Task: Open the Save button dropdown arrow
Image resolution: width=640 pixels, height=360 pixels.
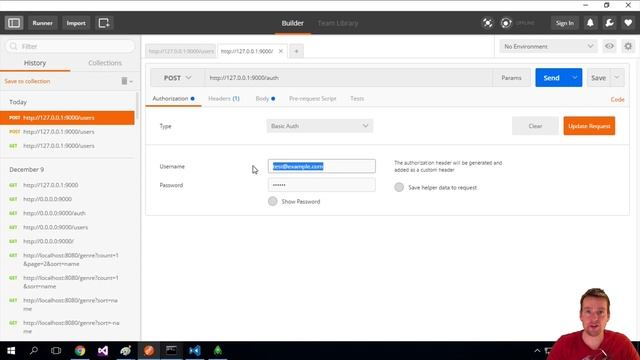Action: 617,78
